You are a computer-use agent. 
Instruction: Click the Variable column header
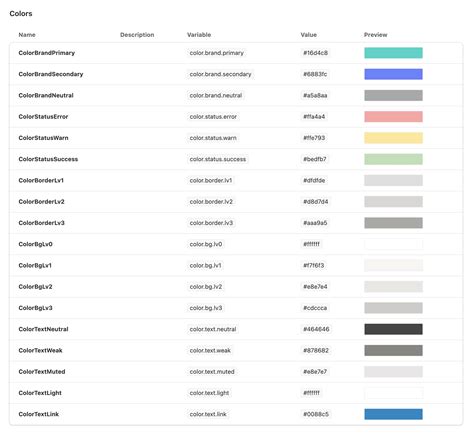coord(199,35)
